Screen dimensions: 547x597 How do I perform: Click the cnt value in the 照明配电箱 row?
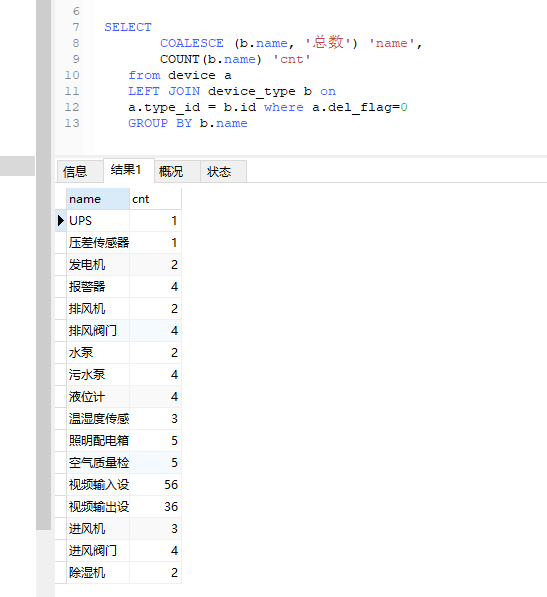point(174,441)
